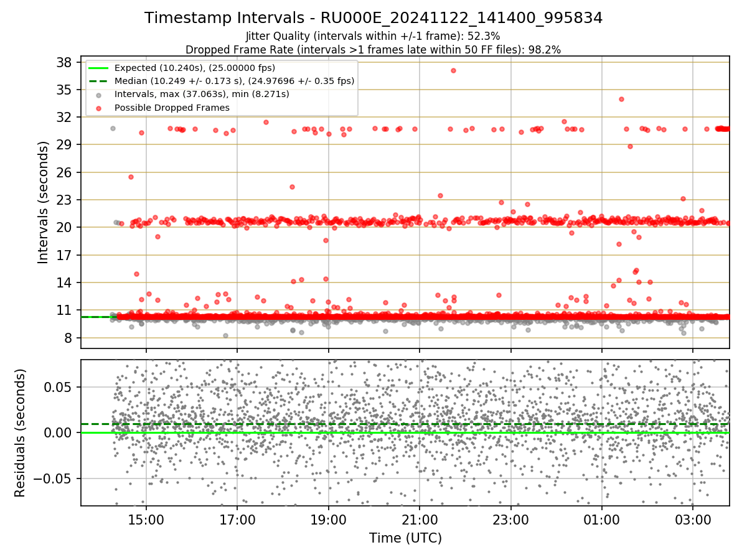Click the 8 interval tick label

(x=70, y=338)
